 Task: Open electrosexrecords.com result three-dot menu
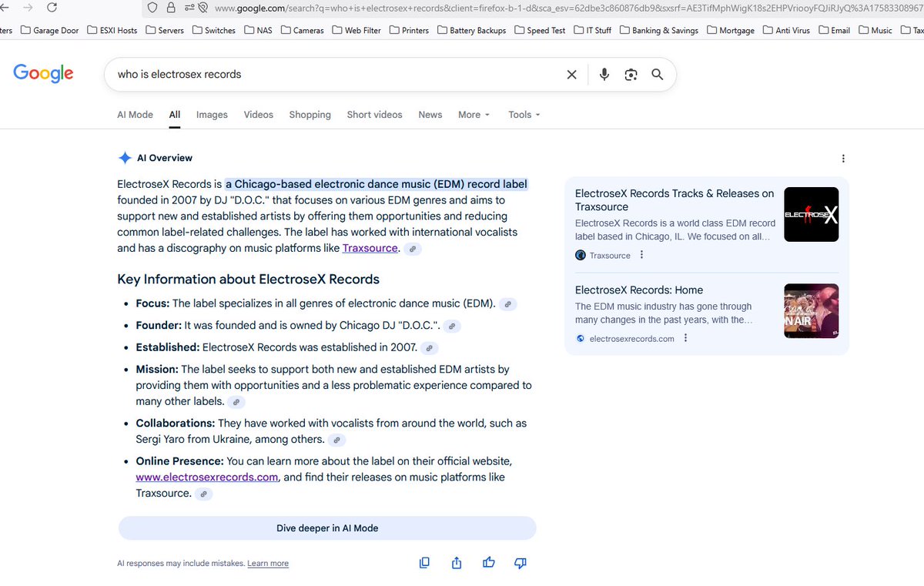(686, 338)
